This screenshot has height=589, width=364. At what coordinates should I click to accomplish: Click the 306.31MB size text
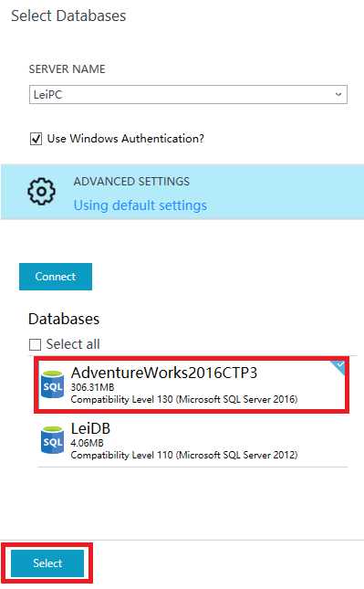pos(92,387)
